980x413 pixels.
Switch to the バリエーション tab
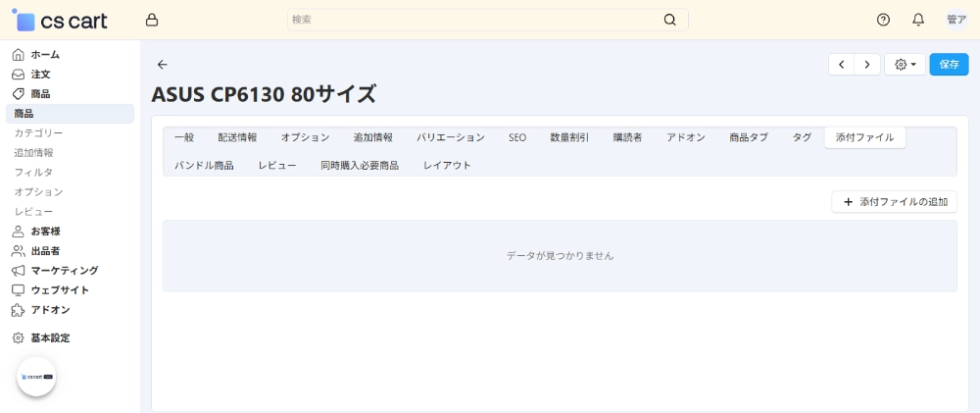point(450,137)
